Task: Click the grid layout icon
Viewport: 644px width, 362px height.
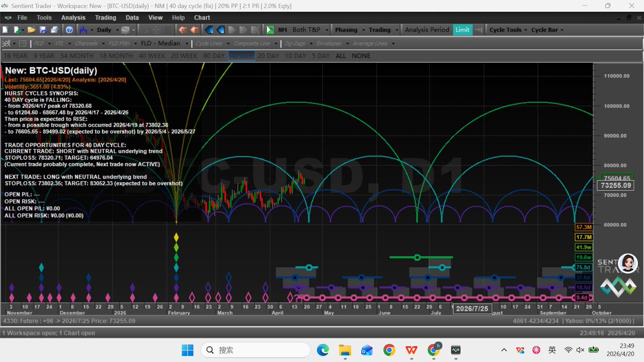Action: [x=23, y=43]
